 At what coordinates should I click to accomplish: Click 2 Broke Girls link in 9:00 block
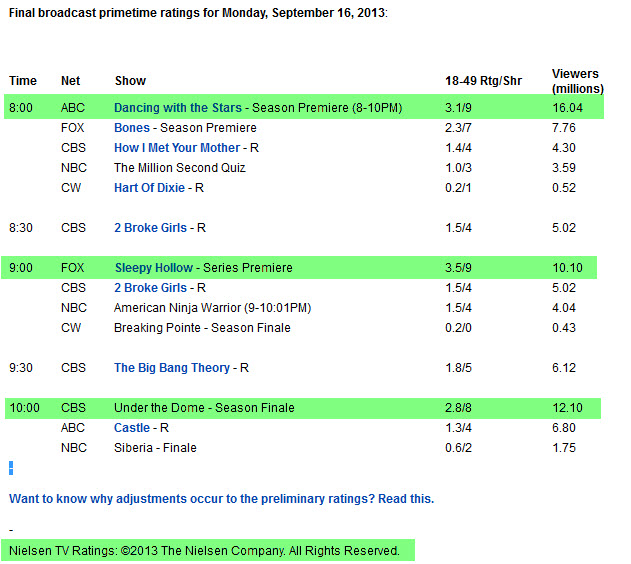tap(150, 288)
